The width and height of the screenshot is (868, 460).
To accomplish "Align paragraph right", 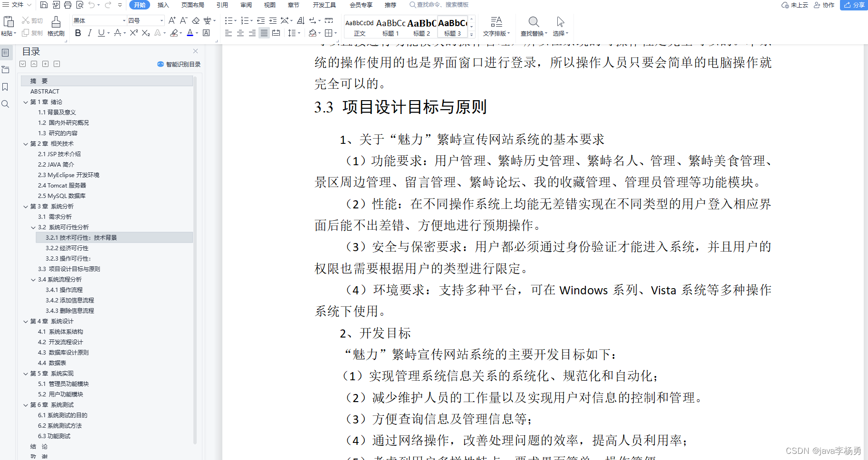I will (252, 33).
